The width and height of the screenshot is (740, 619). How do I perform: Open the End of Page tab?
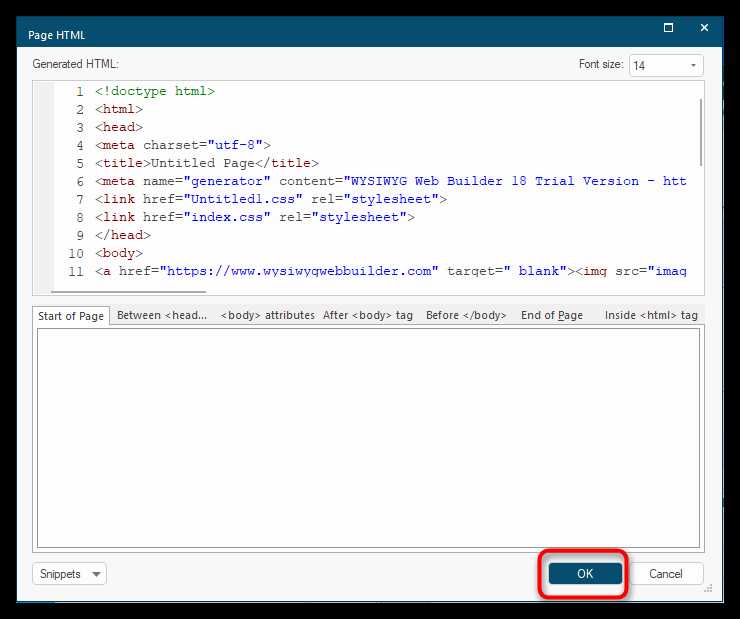552,315
